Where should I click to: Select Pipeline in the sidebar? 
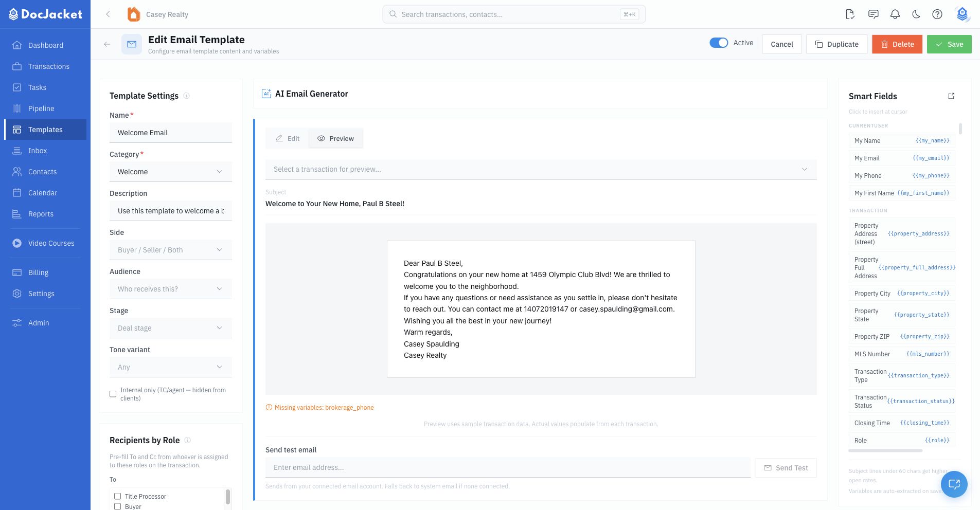[x=45, y=108]
